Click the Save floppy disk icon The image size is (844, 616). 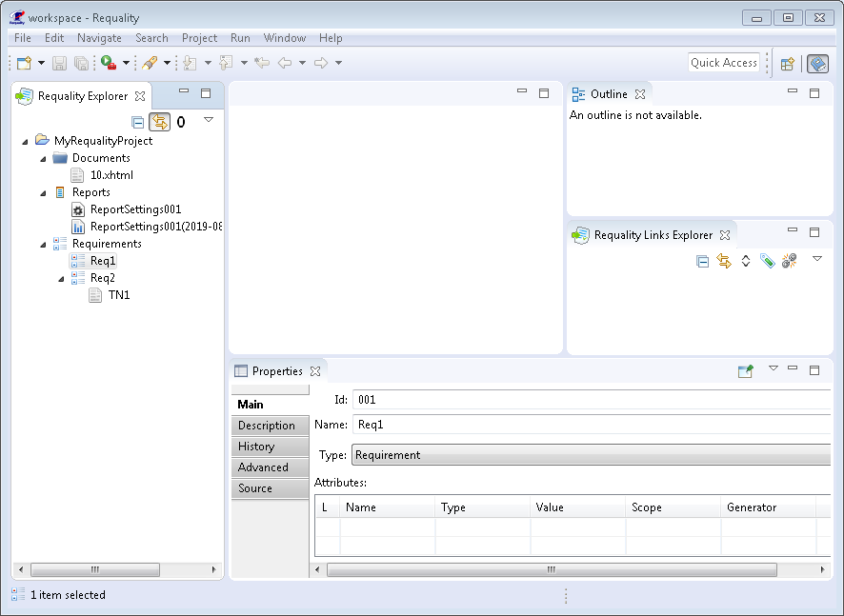tap(59, 63)
